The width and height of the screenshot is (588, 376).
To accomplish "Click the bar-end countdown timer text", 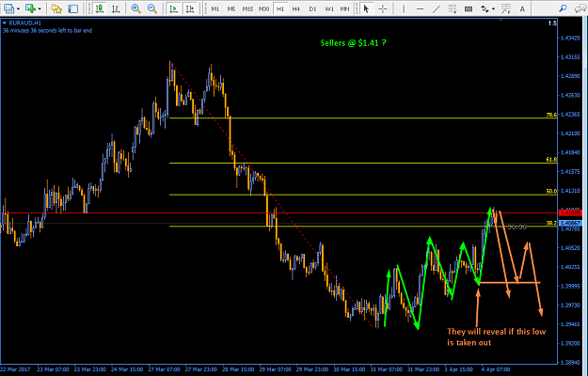I will pos(47,31).
